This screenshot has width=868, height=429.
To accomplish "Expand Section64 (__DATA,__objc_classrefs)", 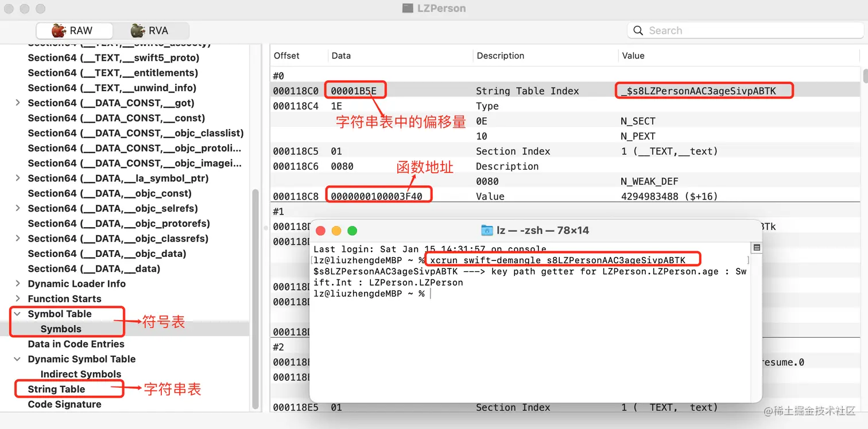I will (18, 239).
